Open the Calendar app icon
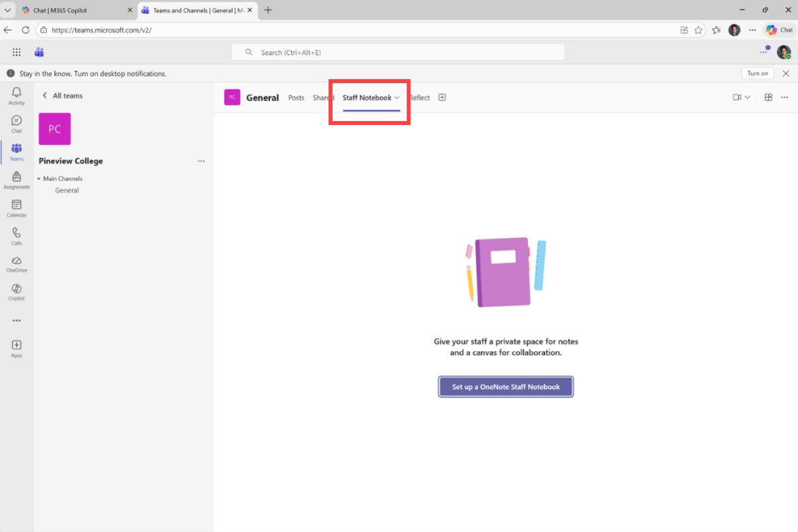The height and width of the screenshot is (532, 798). coord(17,208)
